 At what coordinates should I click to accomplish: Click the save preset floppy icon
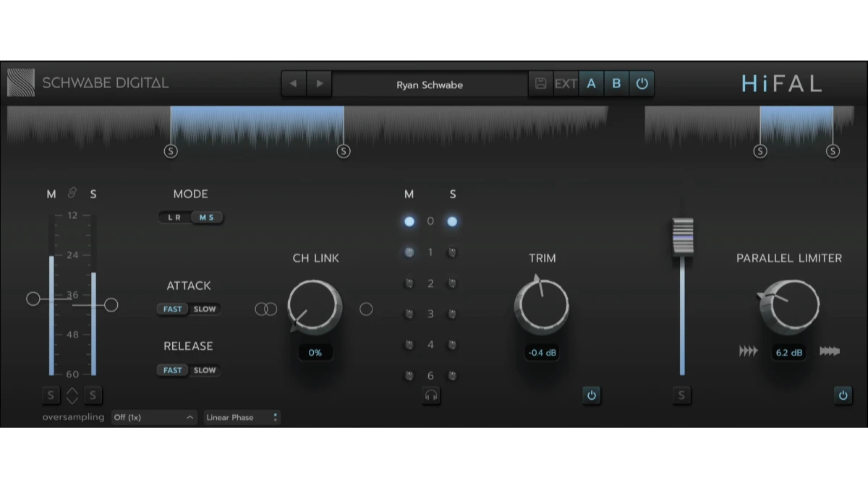[x=540, y=84]
